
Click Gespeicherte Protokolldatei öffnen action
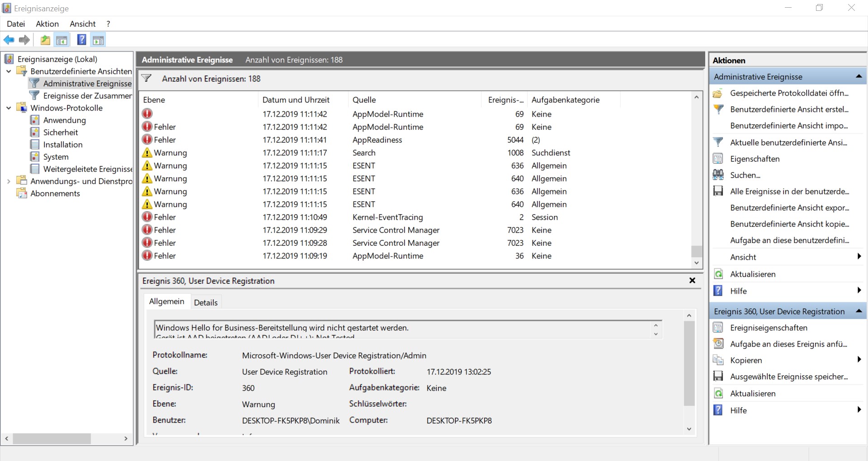789,93
